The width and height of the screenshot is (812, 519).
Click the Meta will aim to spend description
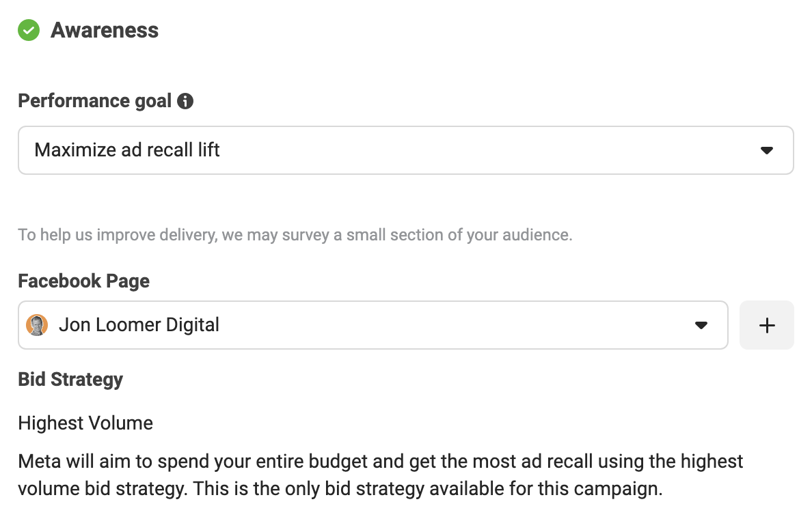tap(381, 475)
